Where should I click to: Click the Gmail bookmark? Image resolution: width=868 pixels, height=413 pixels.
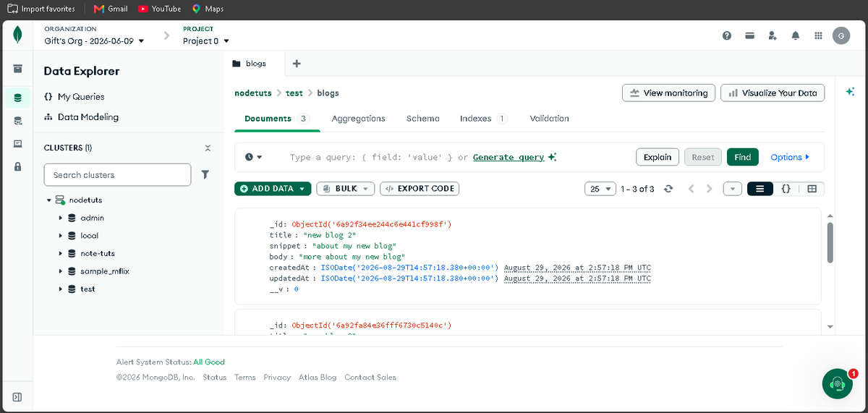click(111, 9)
